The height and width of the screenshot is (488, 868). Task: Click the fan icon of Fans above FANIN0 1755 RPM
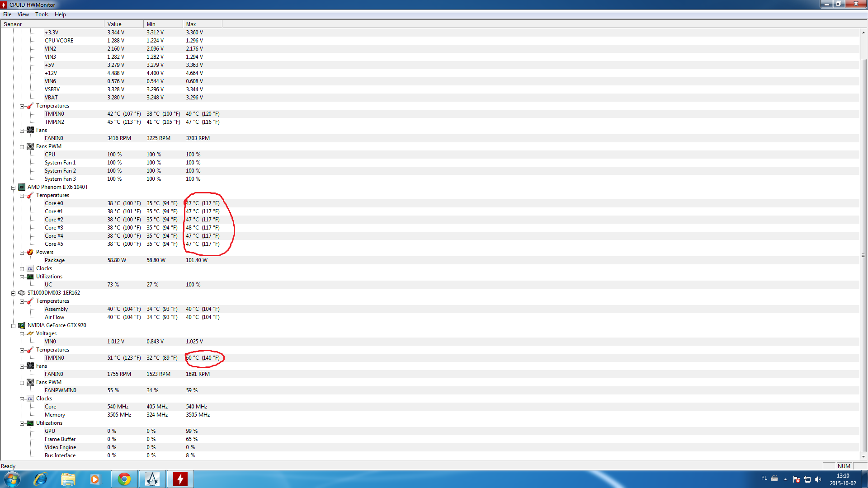[30, 366]
